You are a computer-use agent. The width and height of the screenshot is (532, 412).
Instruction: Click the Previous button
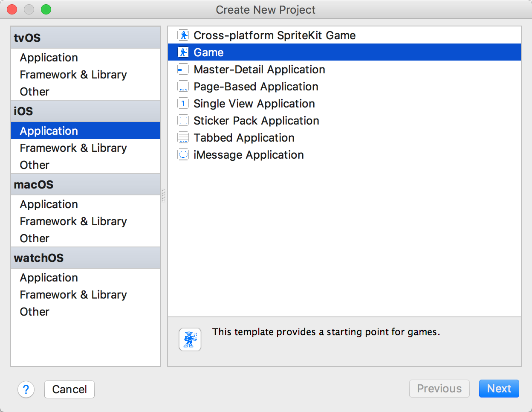439,389
